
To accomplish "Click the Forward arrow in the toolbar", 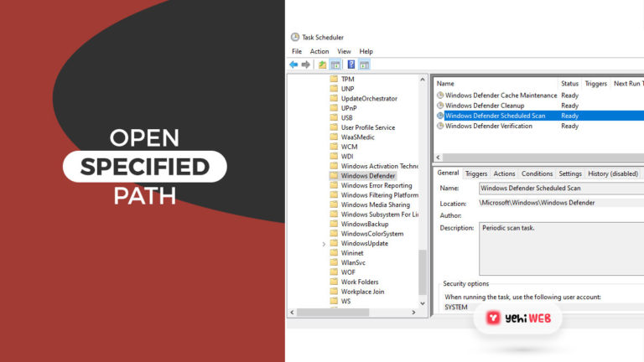I will point(306,65).
